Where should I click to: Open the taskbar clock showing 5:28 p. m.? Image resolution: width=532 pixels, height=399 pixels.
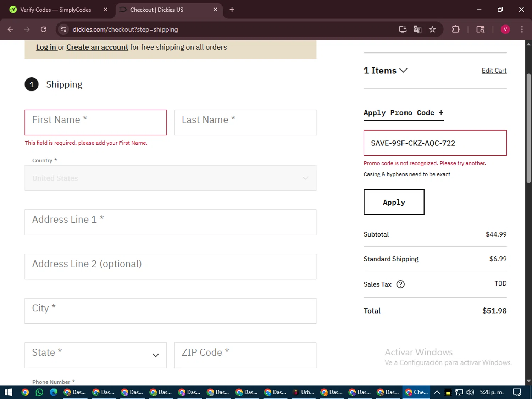point(492,392)
